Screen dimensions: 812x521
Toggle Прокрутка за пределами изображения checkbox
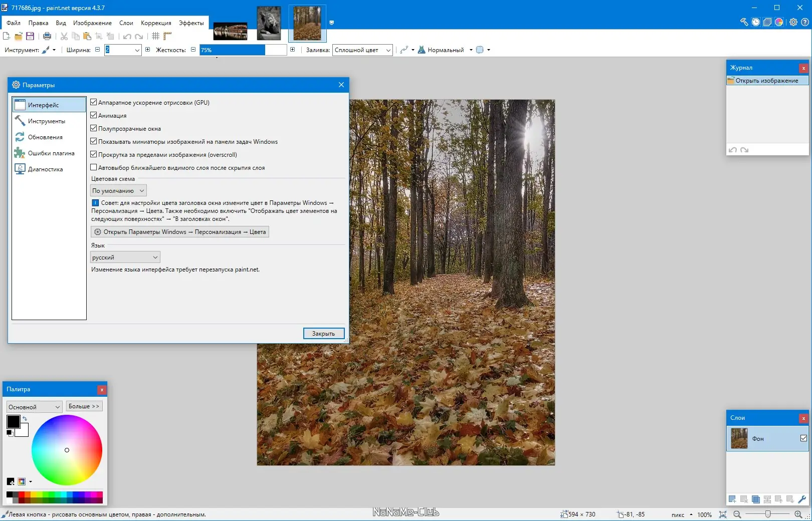coord(93,154)
